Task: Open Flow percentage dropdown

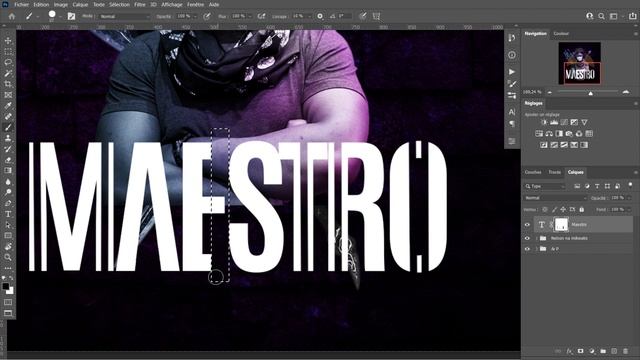Action: tap(249, 16)
